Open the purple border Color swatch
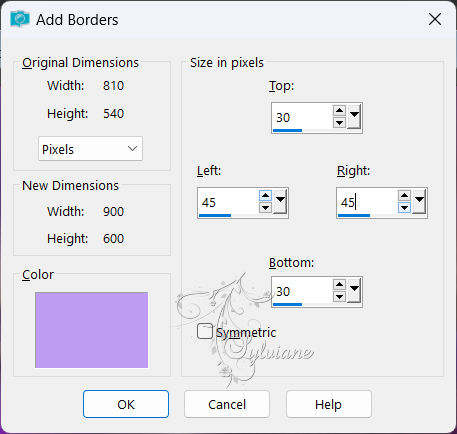This screenshot has width=457, height=434. click(x=91, y=330)
